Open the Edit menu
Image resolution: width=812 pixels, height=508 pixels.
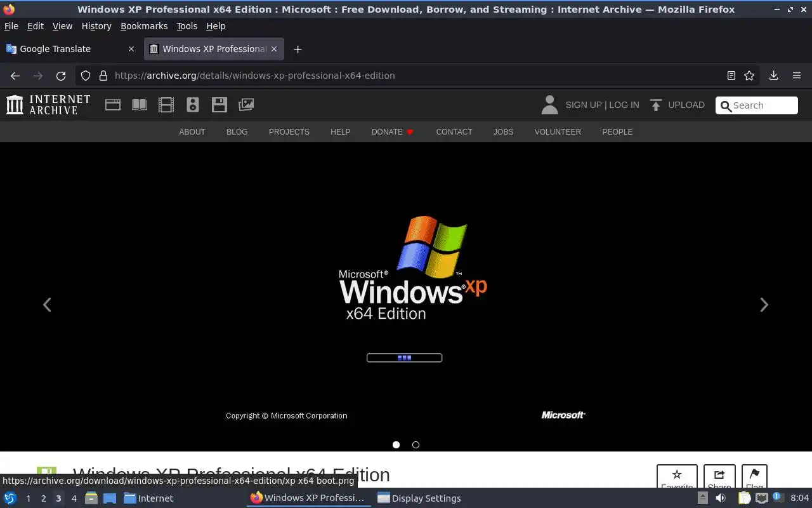pos(36,26)
